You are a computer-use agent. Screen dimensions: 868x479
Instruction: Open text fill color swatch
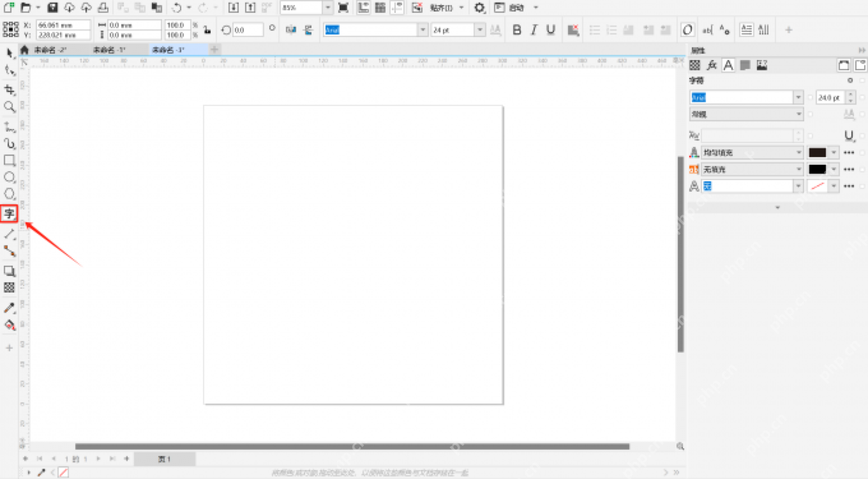(818, 153)
